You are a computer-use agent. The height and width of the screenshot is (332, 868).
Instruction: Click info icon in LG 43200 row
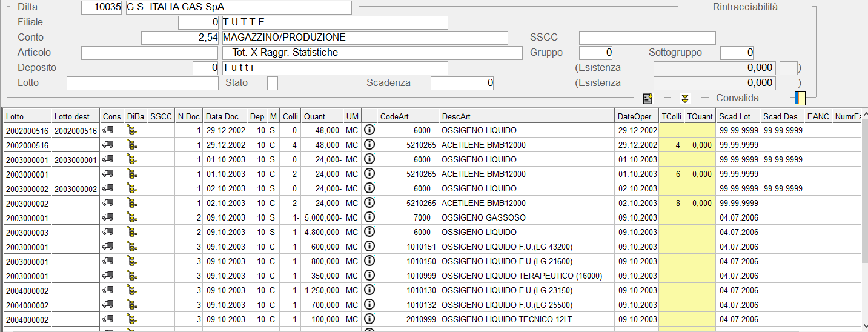coord(369,247)
